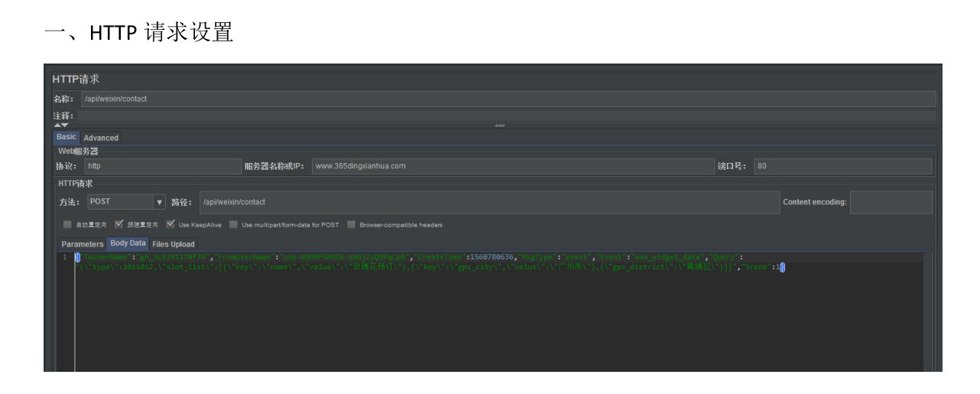Screen dimensions: 980x394
Task: Click the port number field showing 80
Action: [x=842, y=167]
